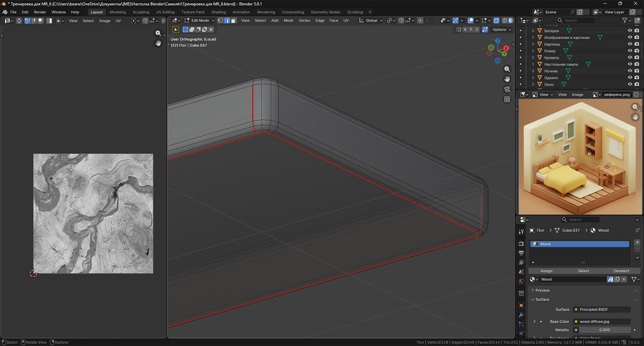Open the Edit Mode dropdown

coord(200,21)
